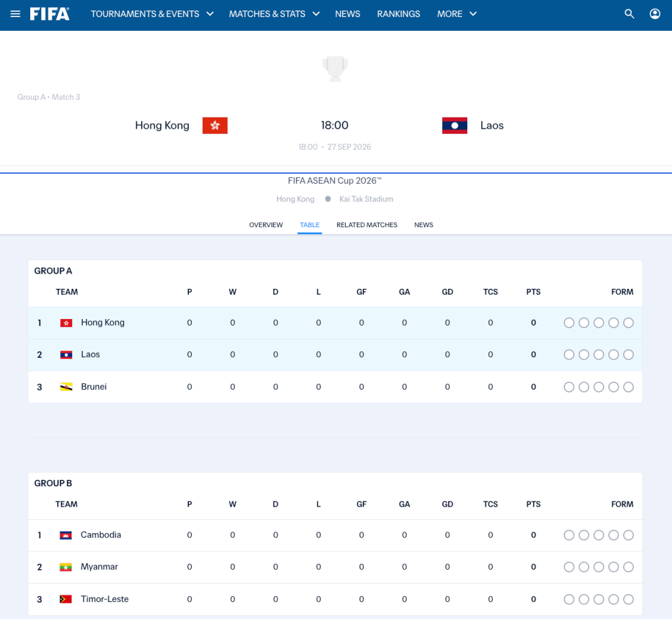672x619 pixels.
Task: Click first form circle in Hong Kong row
Action: pyautogui.click(x=569, y=323)
